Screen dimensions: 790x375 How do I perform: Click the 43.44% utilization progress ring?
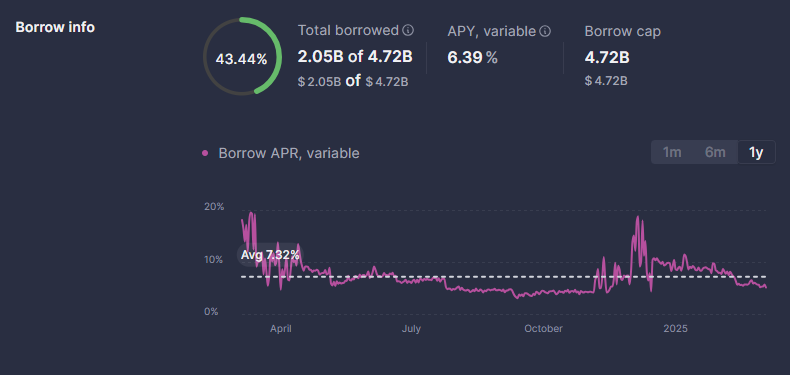click(242, 56)
